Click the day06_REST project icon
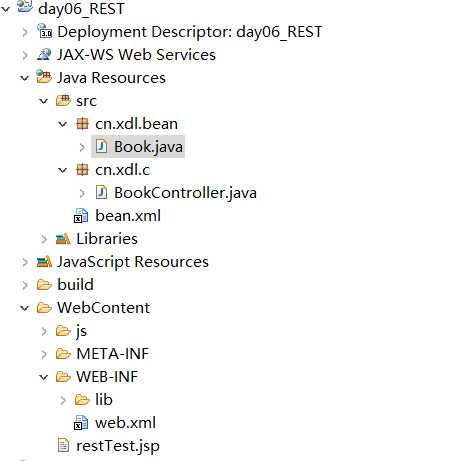This screenshot has width=464, height=461. pyautogui.click(x=25, y=6)
